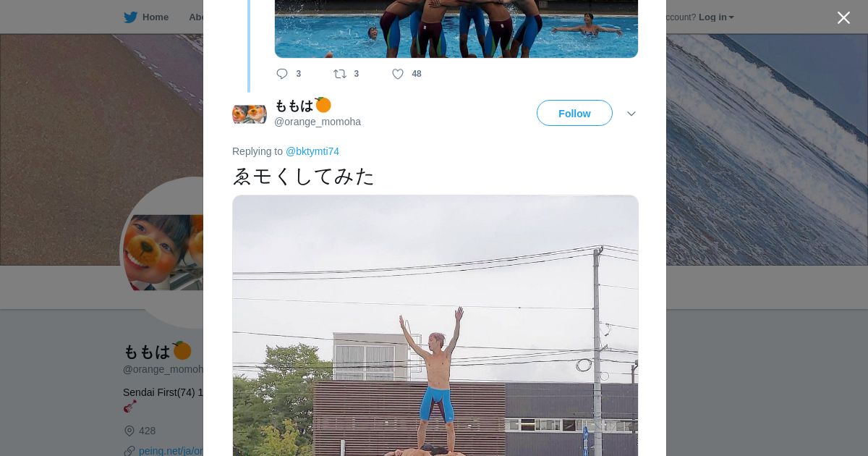This screenshot has height=456, width=868.
Task: Click the retweet icon on parent tweet
Action: coord(340,74)
